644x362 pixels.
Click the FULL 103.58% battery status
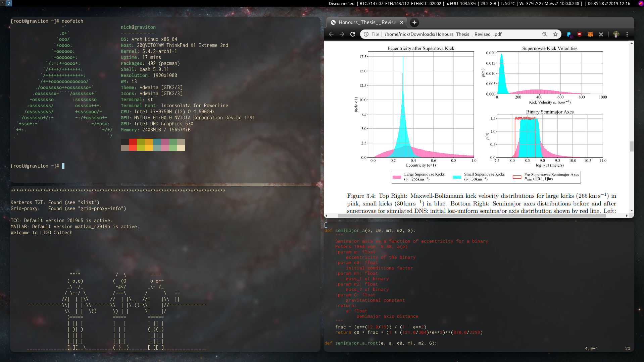(461, 3)
